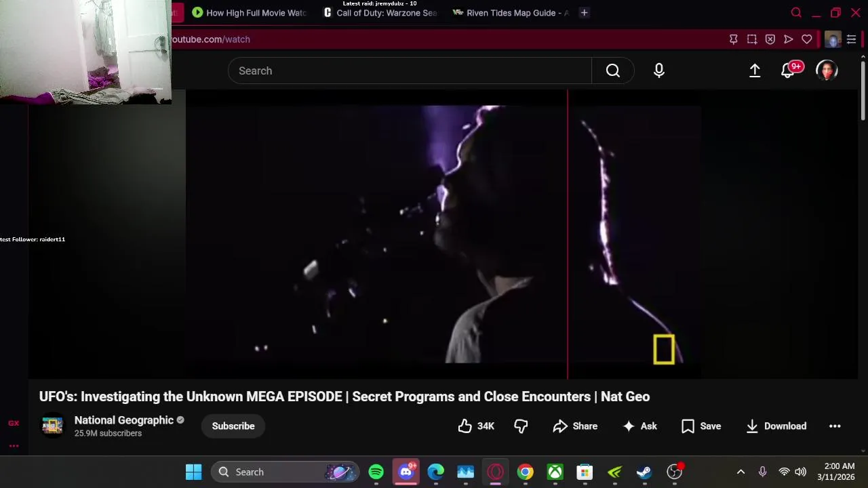Image resolution: width=868 pixels, height=488 pixels.
Task: Click the browser address bar URL
Action: (x=210, y=39)
